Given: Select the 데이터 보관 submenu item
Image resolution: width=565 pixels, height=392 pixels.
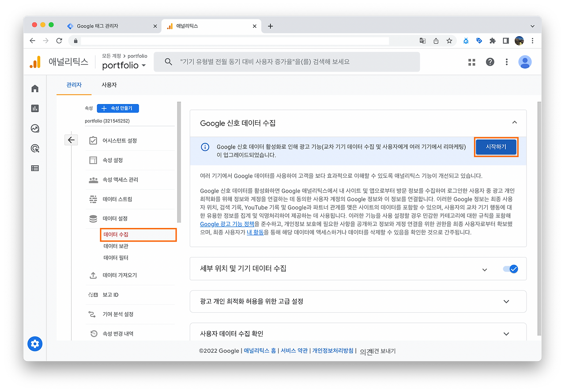Looking at the screenshot, I should pos(116,246).
